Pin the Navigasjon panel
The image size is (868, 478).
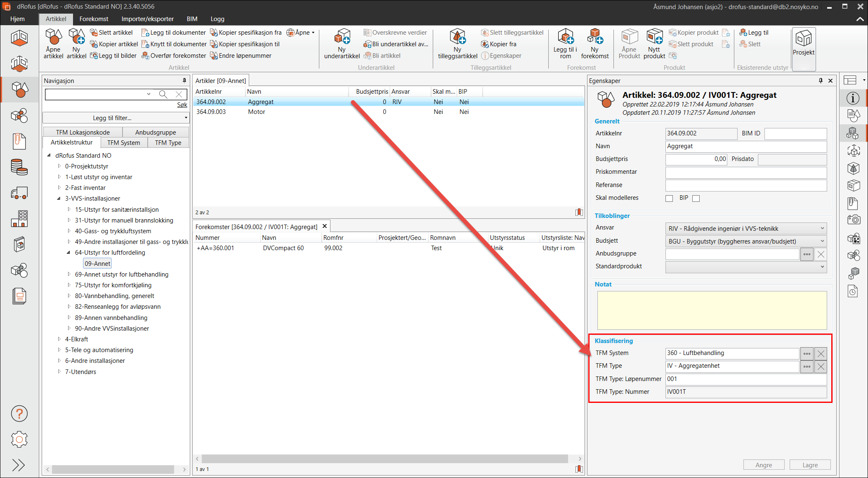click(x=184, y=80)
